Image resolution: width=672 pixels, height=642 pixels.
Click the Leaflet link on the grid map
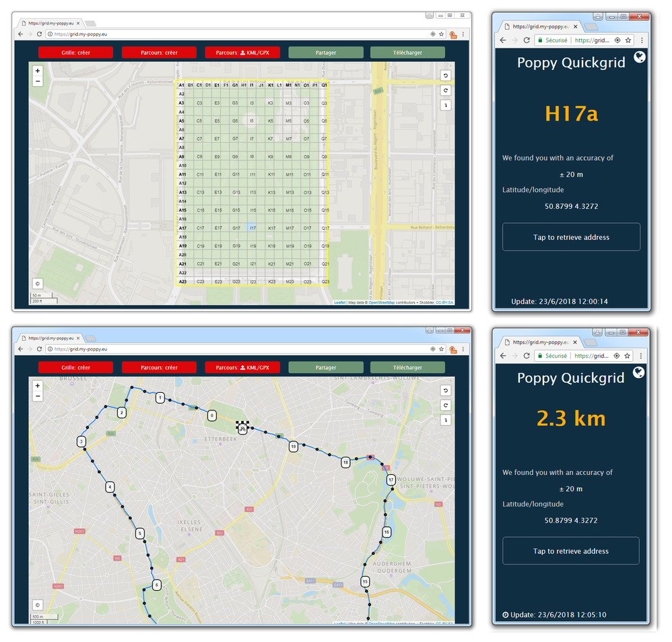click(x=339, y=302)
